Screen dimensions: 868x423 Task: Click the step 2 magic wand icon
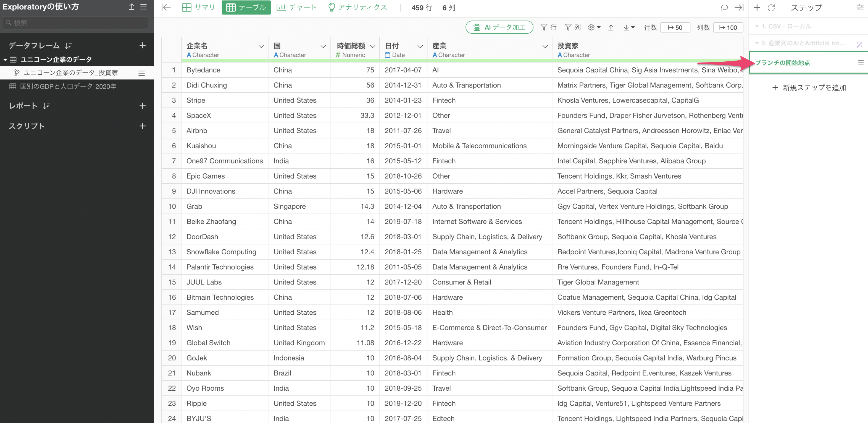860,44
